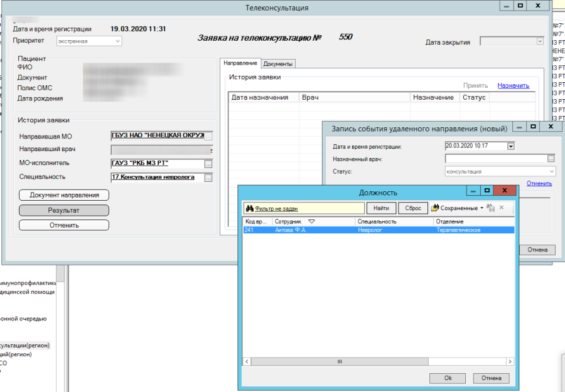The width and height of the screenshot is (565, 392).
Task: Click the right arrow of Должность horizontal scrollbar
Action: coord(510,361)
